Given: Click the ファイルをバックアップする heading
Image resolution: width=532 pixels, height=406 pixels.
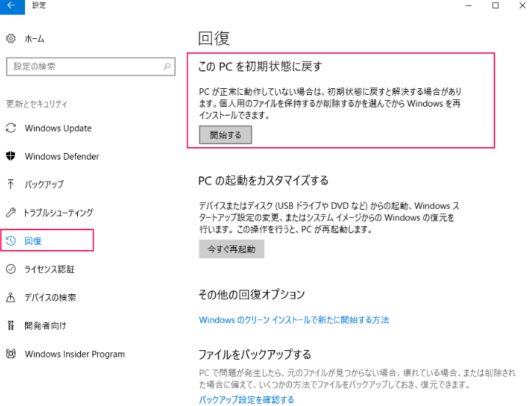Looking at the screenshot, I should (x=255, y=355).
